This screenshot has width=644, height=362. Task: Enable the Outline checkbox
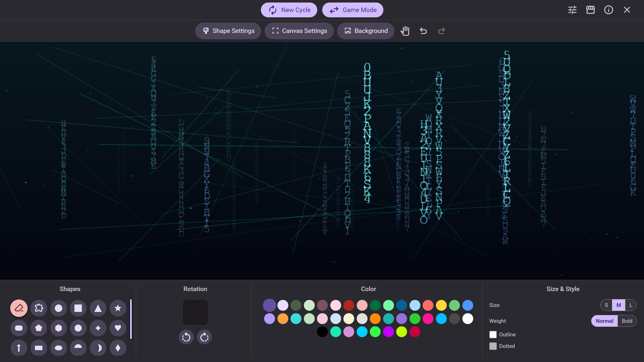[x=493, y=334]
